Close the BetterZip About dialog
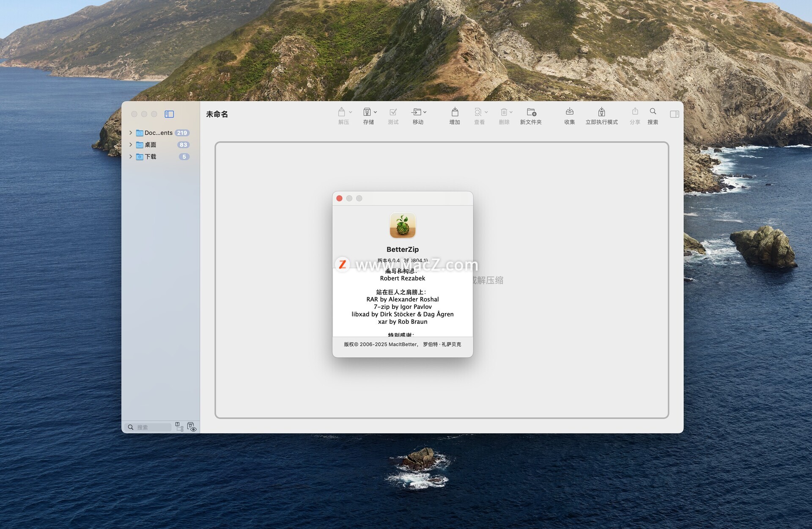This screenshot has height=529, width=812. pyautogui.click(x=339, y=198)
